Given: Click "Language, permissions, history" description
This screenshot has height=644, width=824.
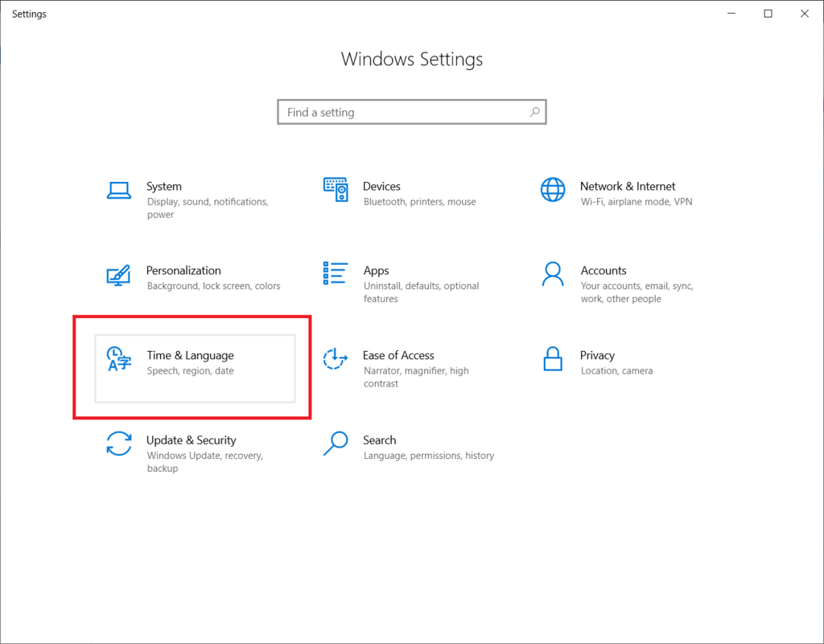Looking at the screenshot, I should click(429, 456).
